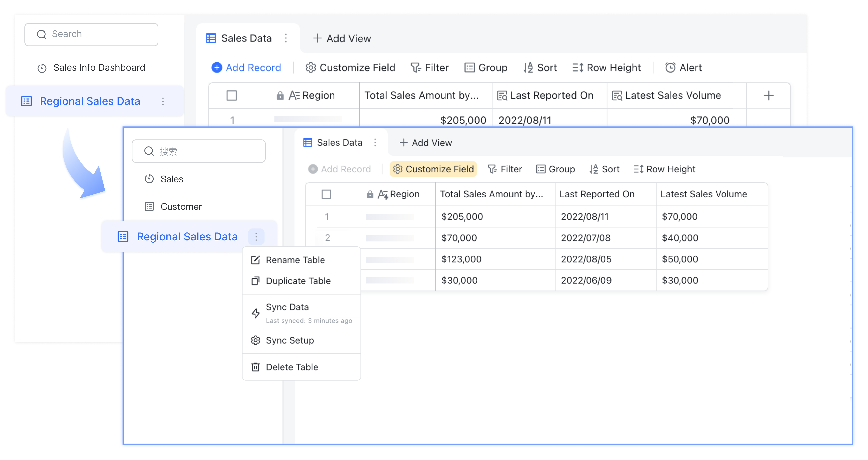Open options menu for Regional Sales Data
This screenshot has width=868, height=460.
click(x=257, y=236)
